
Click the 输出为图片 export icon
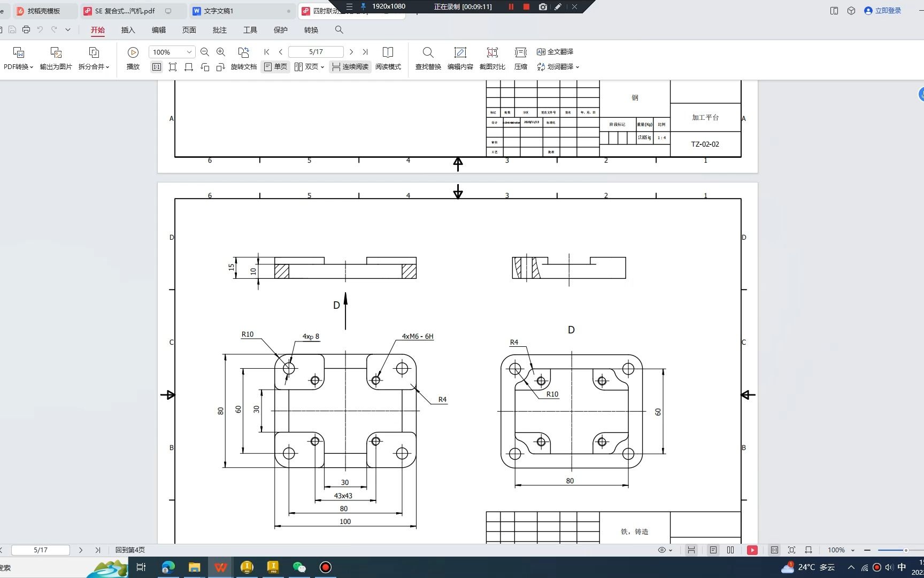tap(56, 52)
